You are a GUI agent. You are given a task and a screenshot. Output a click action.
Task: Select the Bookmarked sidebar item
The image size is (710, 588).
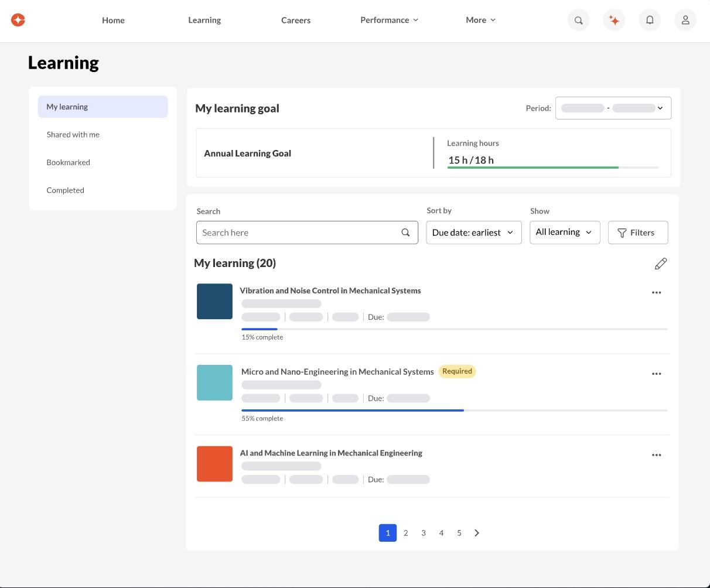click(69, 162)
